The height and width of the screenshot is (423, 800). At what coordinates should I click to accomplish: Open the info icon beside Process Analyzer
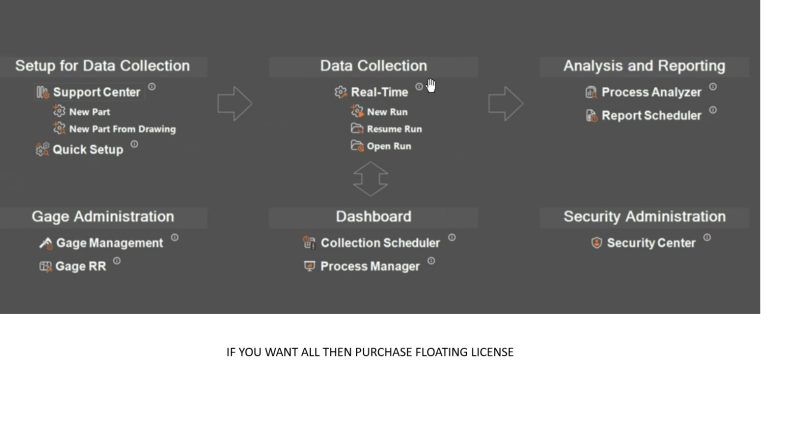click(x=713, y=87)
